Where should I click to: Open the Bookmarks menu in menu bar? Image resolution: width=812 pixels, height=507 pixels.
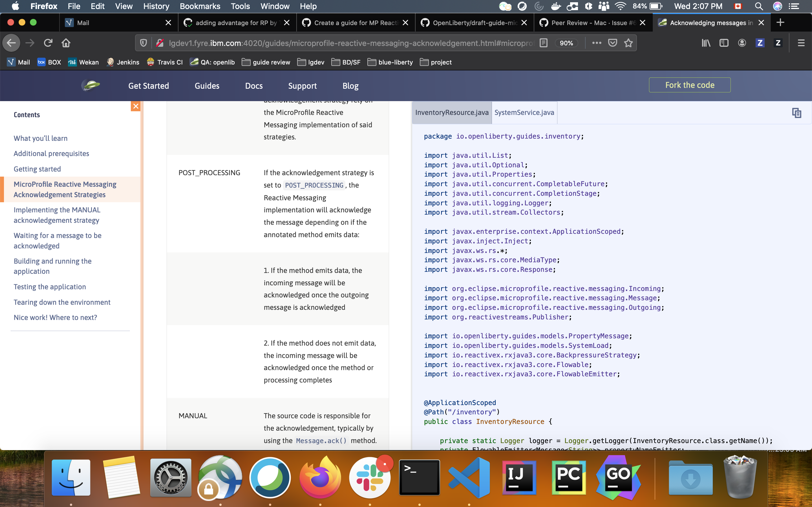pyautogui.click(x=200, y=6)
